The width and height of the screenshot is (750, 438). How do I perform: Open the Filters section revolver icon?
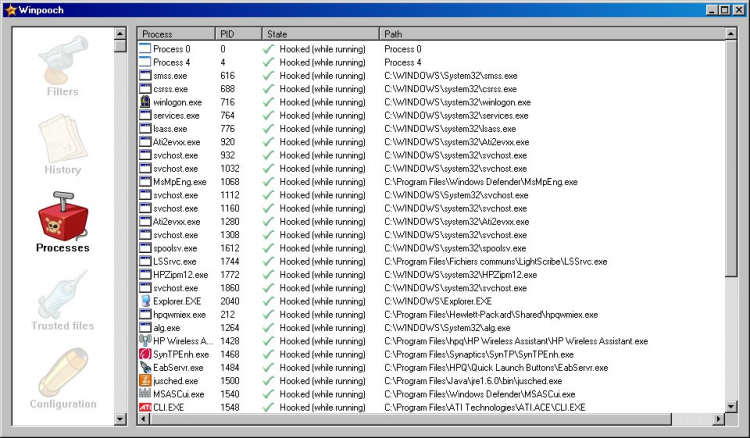coord(63,59)
